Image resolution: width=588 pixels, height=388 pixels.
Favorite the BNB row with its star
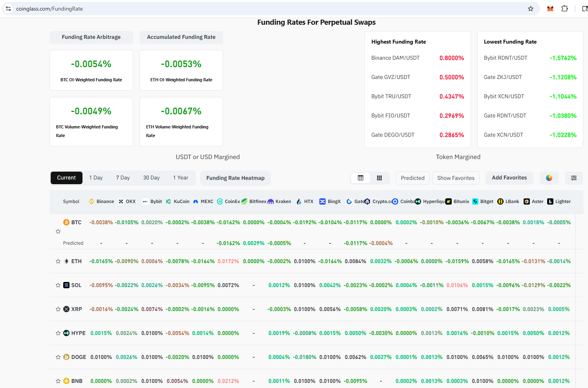(x=58, y=381)
